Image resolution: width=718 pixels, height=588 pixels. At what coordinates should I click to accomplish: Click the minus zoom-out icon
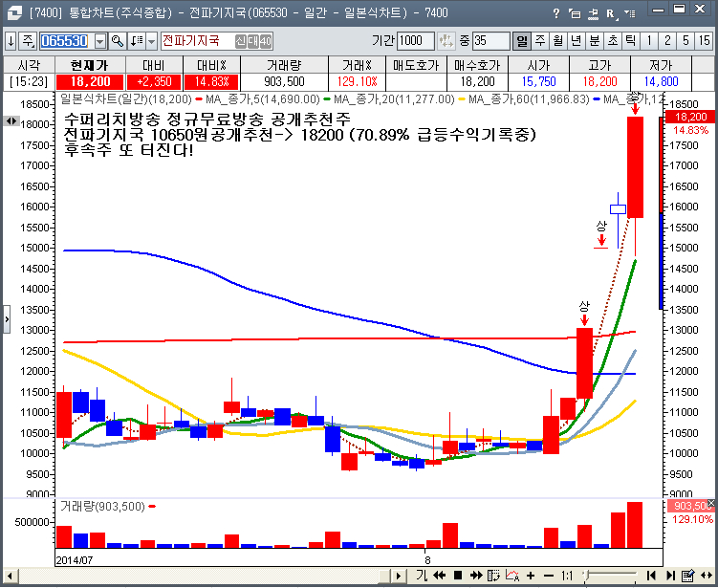[549, 576]
